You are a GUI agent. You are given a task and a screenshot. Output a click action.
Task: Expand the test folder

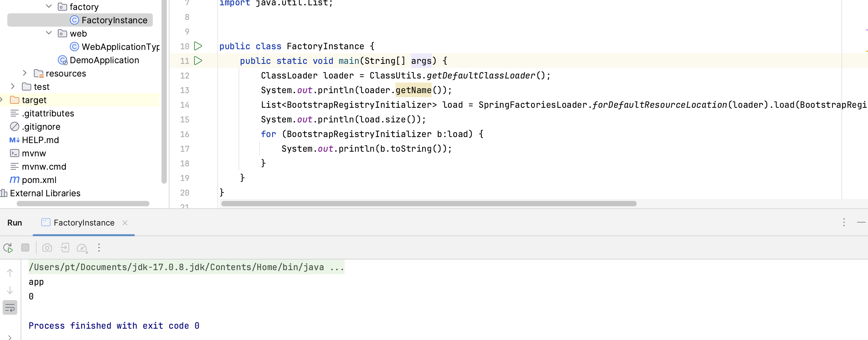click(13, 87)
